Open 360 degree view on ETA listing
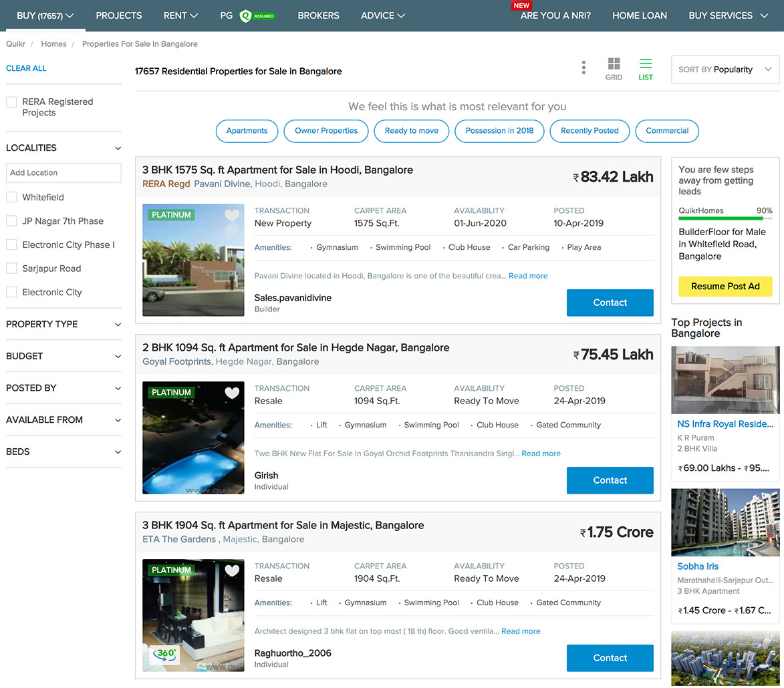This screenshot has width=784, height=688. pyautogui.click(x=164, y=654)
